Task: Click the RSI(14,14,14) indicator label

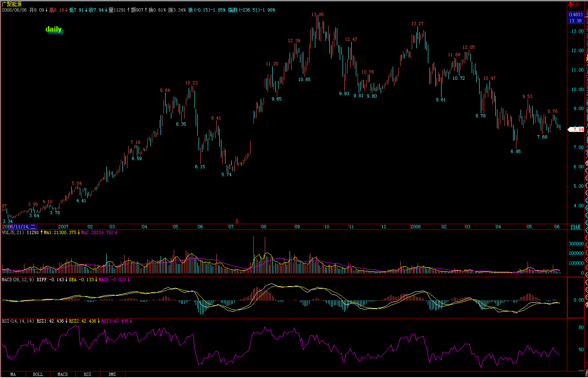Action: click(18, 321)
